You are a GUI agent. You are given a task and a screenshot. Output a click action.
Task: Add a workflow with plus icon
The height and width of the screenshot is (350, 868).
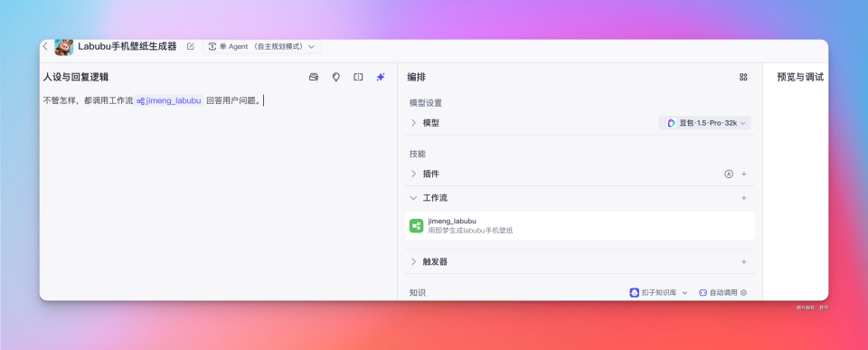(744, 198)
